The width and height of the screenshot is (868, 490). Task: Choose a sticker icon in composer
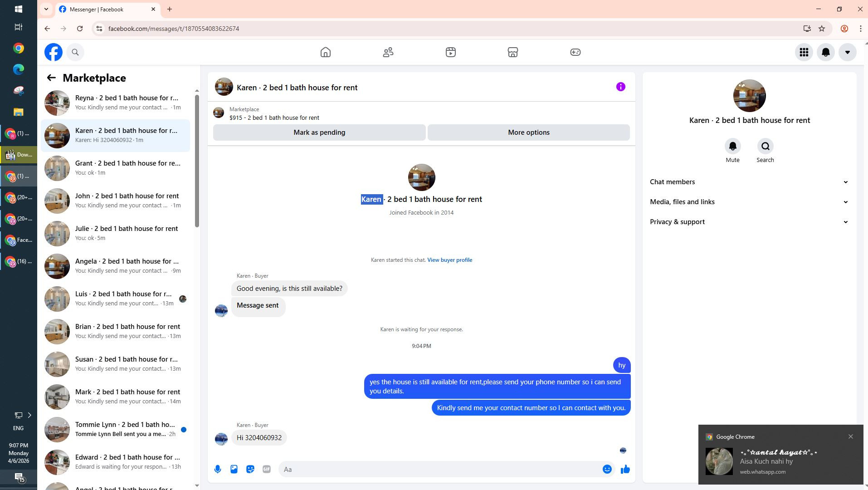click(250, 469)
